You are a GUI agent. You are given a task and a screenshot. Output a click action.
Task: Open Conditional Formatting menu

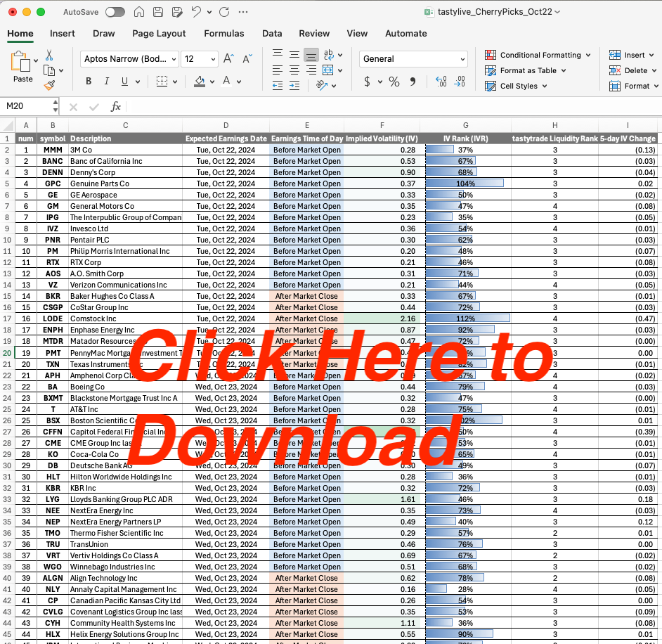538,55
